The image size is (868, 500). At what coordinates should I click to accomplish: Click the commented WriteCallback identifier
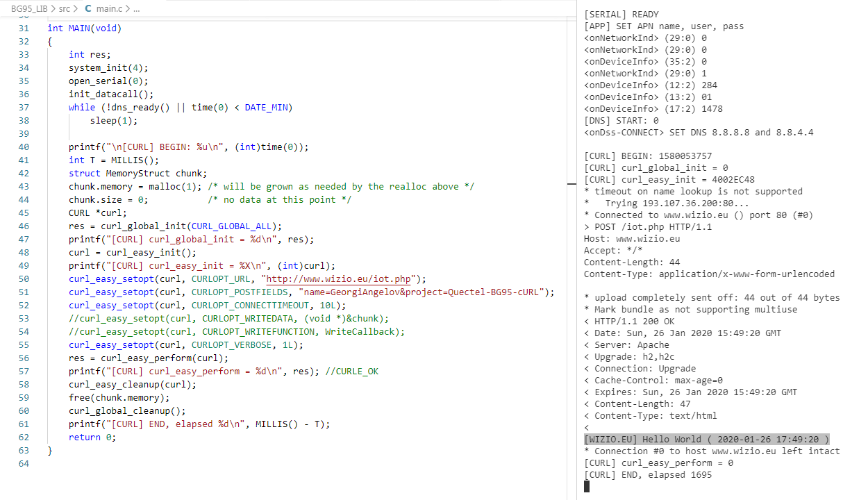[359, 332]
